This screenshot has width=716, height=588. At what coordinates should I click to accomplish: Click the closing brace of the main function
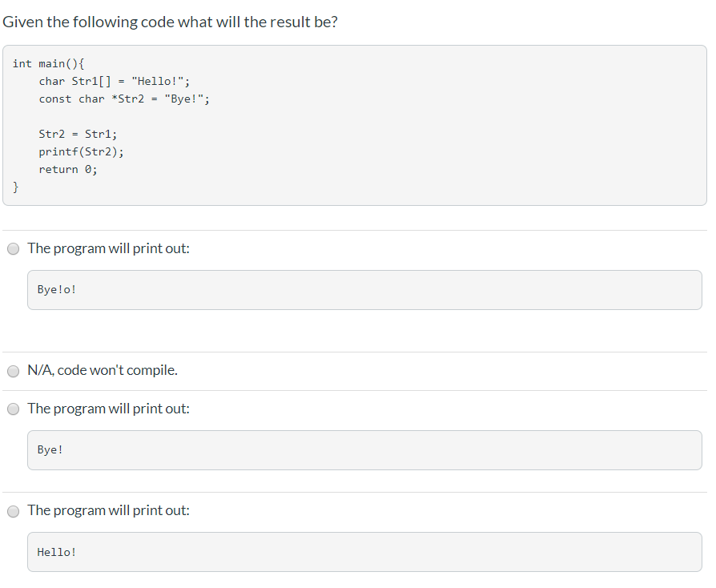tap(16, 187)
